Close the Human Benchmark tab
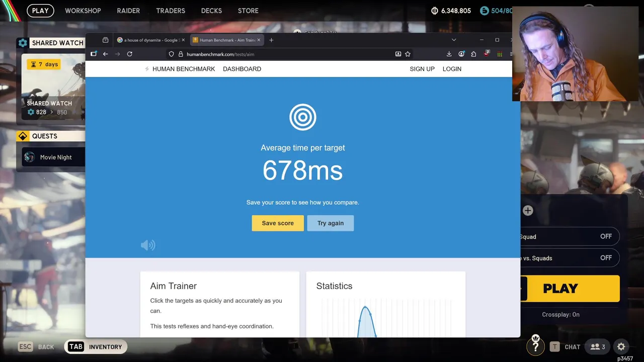The width and height of the screenshot is (644, 362). point(259,40)
